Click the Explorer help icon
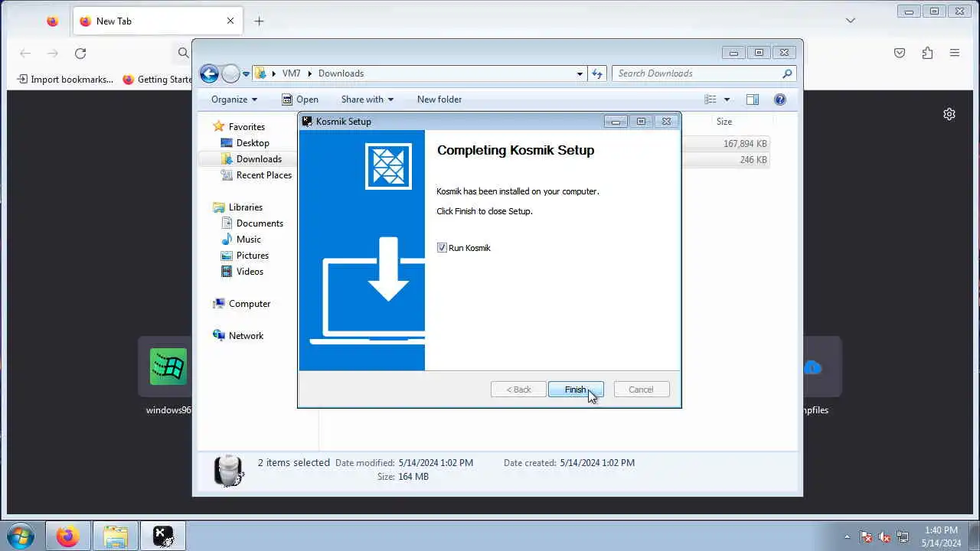 [780, 99]
